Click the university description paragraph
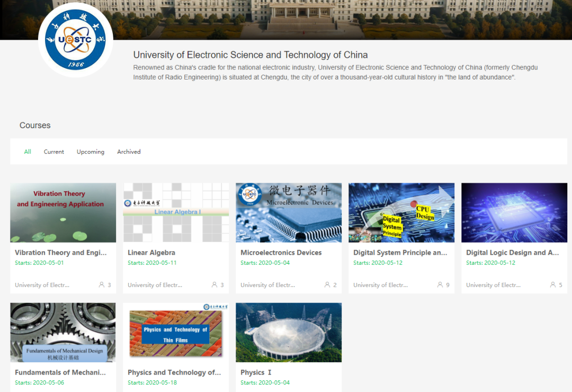The width and height of the screenshot is (572, 392). (x=335, y=72)
